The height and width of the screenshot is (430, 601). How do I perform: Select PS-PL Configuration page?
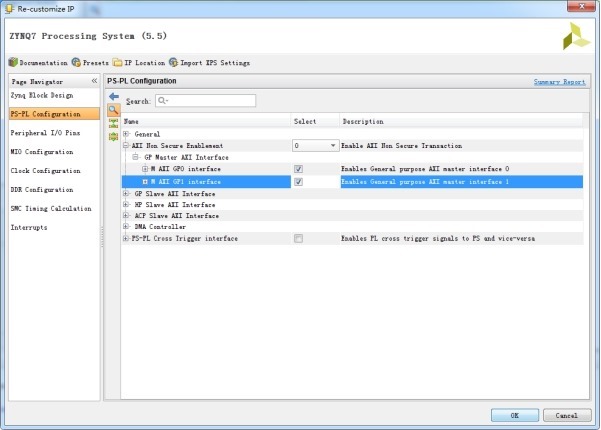[54, 114]
